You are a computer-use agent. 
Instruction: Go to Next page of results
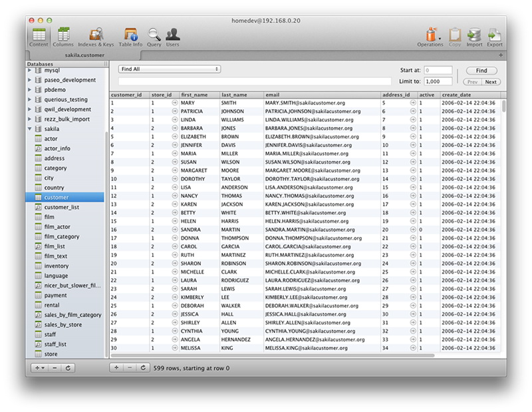pyautogui.click(x=491, y=82)
